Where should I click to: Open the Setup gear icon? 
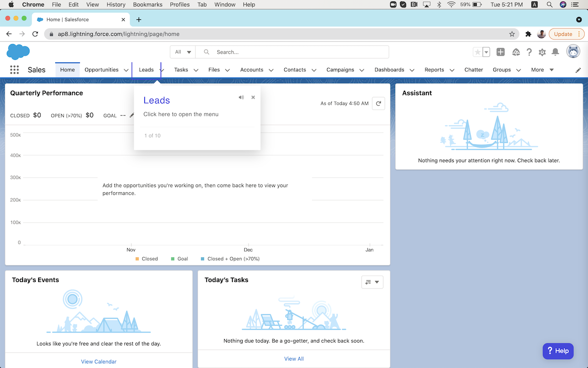[542, 52]
